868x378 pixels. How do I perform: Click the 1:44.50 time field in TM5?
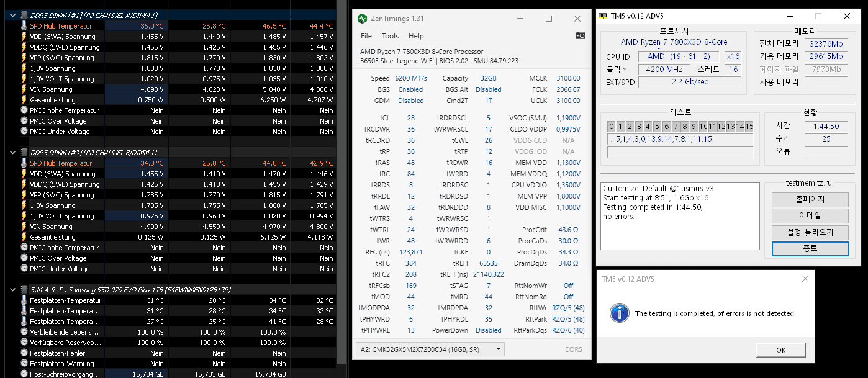[x=826, y=127]
